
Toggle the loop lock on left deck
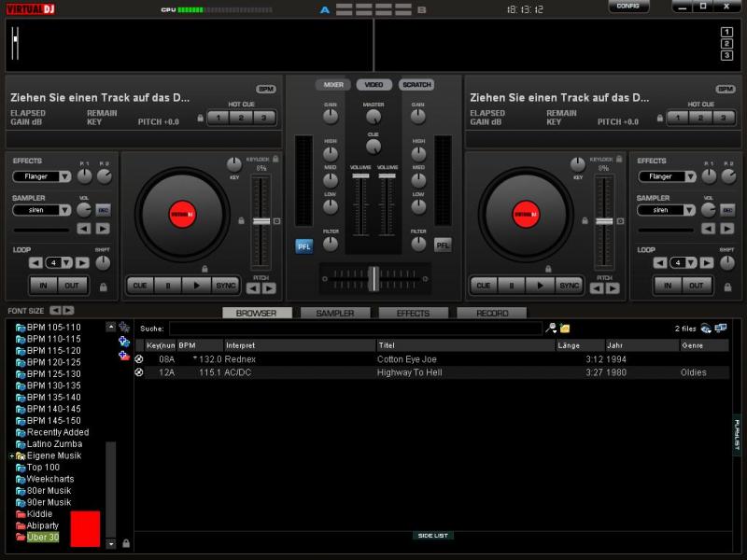pos(103,287)
